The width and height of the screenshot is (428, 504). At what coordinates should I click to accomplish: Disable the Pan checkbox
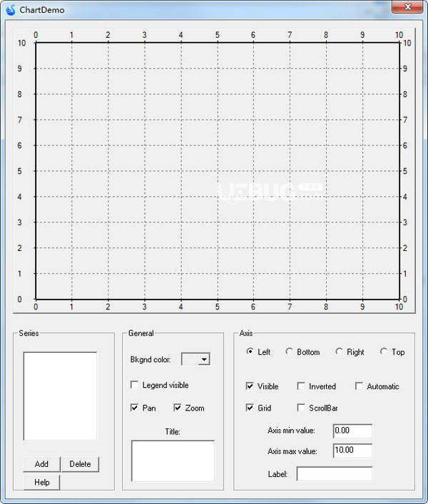[x=134, y=408]
